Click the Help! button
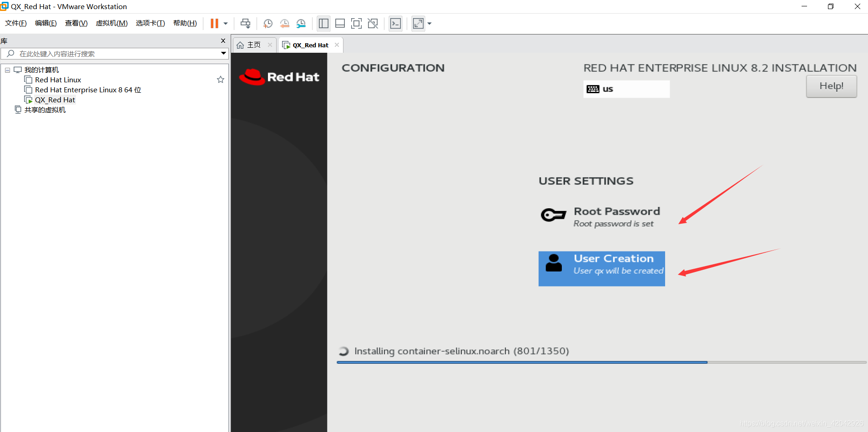 [x=831, y=86]
